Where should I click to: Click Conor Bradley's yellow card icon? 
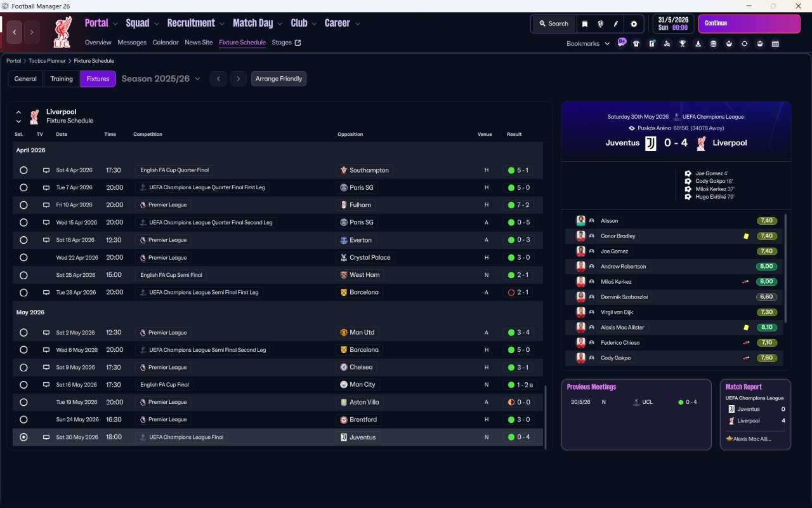(x=746, y=236)
